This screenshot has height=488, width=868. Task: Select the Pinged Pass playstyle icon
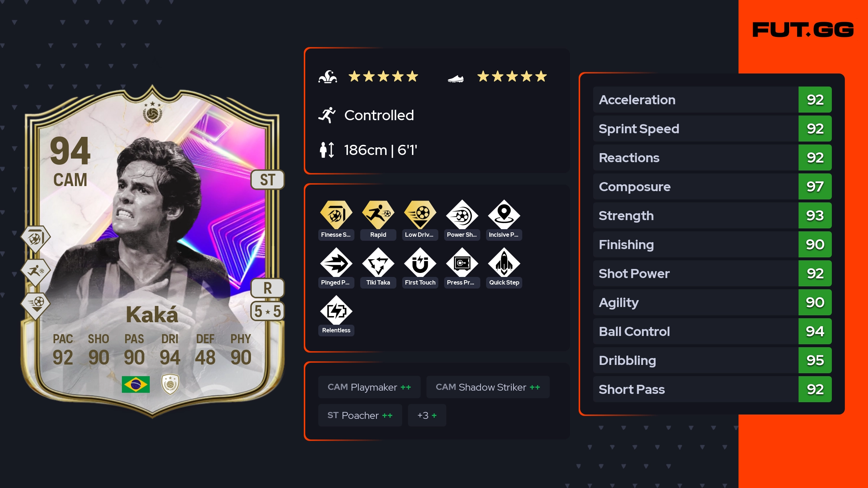[336, 262]
